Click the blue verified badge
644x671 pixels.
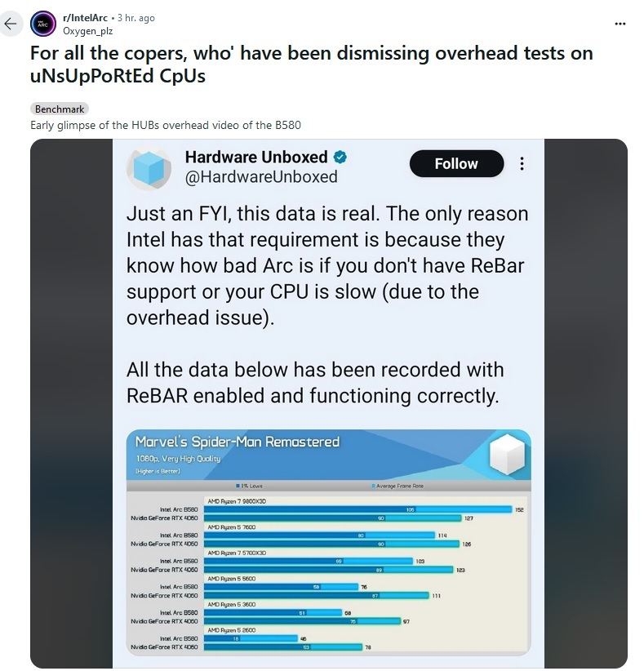tap(341, 157)
